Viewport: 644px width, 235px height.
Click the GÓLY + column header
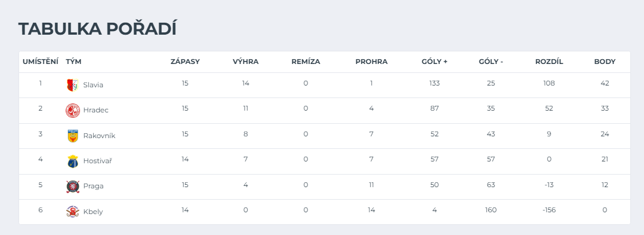click(435, 62)
